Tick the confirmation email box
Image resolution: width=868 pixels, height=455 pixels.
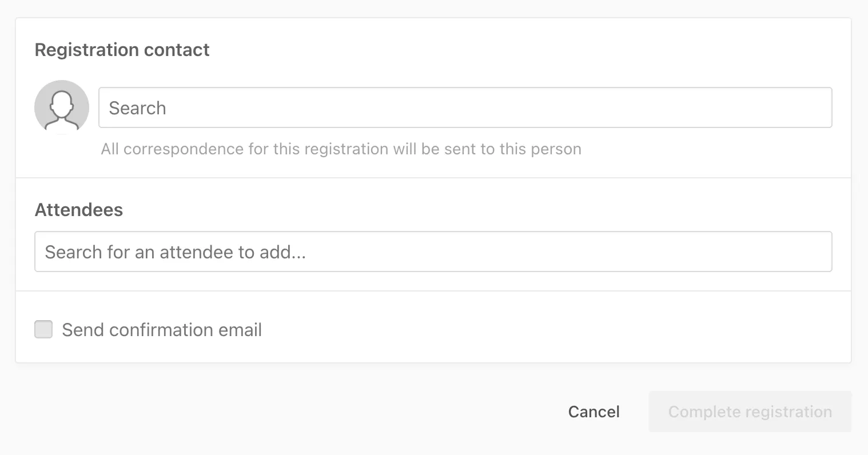43,330
